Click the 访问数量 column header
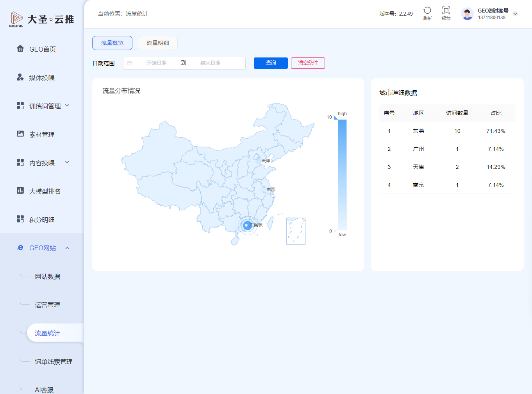Image resolution: width=532 pixels, height=394 pixels. coord(457,113)
